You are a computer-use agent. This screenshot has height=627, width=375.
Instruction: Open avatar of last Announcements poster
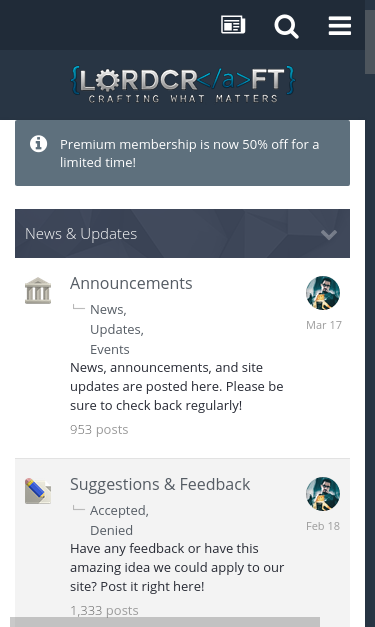323,293
